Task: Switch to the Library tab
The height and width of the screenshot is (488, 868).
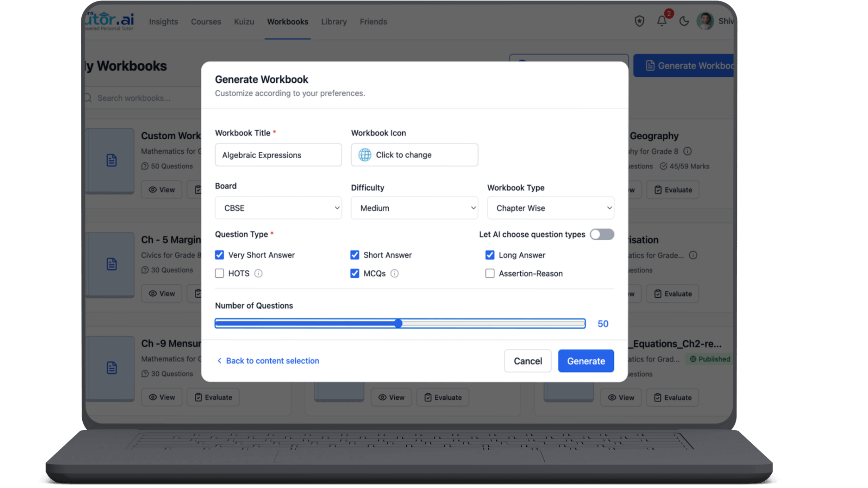Action: pos(334,21)
